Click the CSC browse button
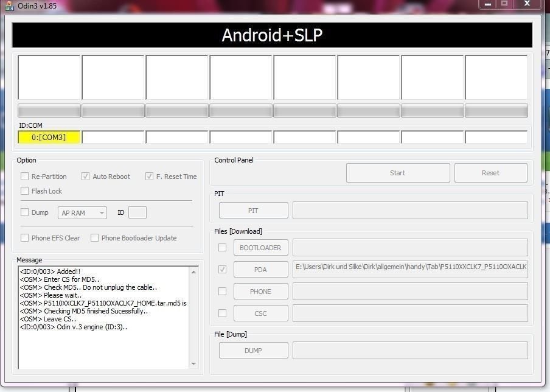This screenshot has width=550, height=392. point(261,313)
